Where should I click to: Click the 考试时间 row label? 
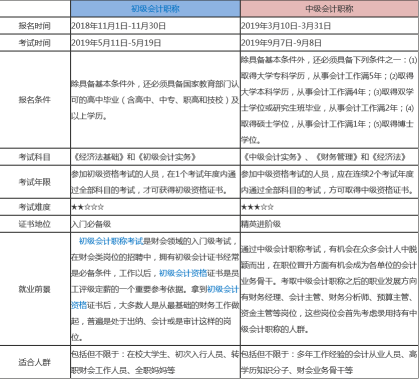(35, 43)
